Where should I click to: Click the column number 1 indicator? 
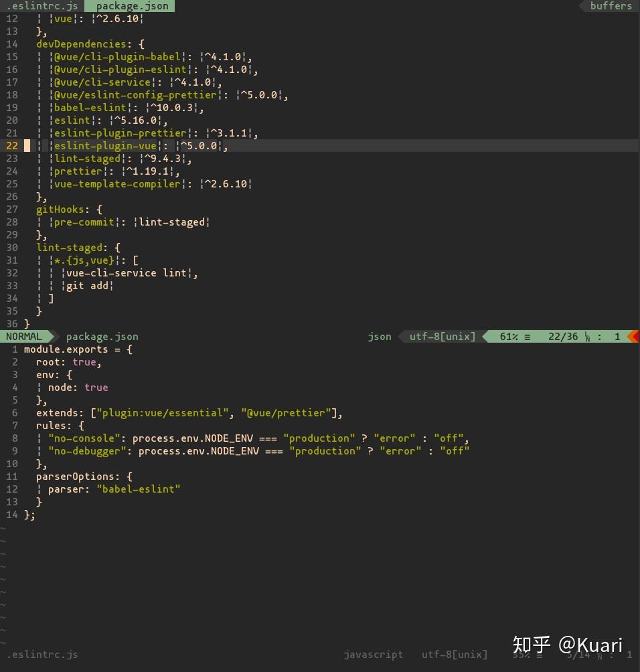click(x=617, y=337)
